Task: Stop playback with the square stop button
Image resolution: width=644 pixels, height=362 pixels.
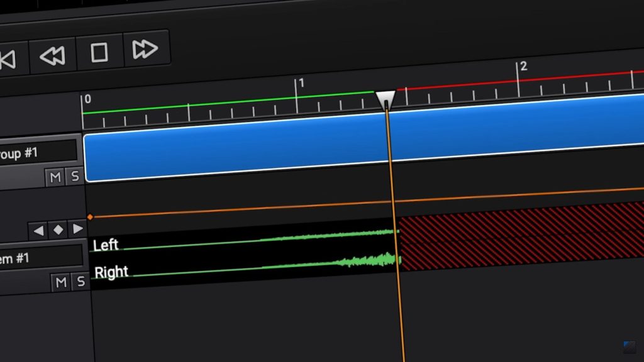Action: pos(99,53)
